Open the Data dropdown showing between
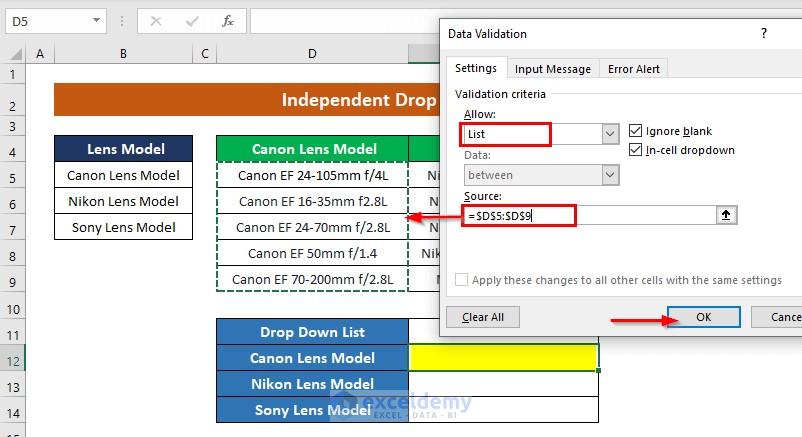802x437 pixels. (609, 175)
